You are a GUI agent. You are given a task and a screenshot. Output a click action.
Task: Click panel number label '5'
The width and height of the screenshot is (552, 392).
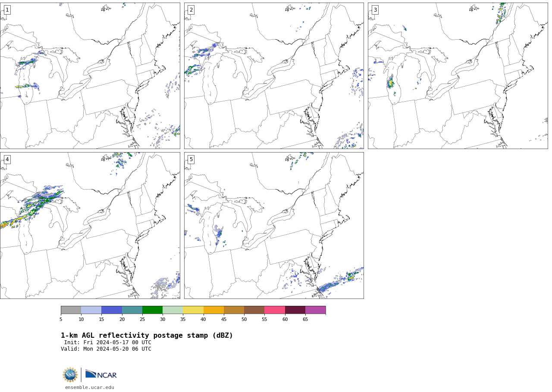[x=191, y=159]
